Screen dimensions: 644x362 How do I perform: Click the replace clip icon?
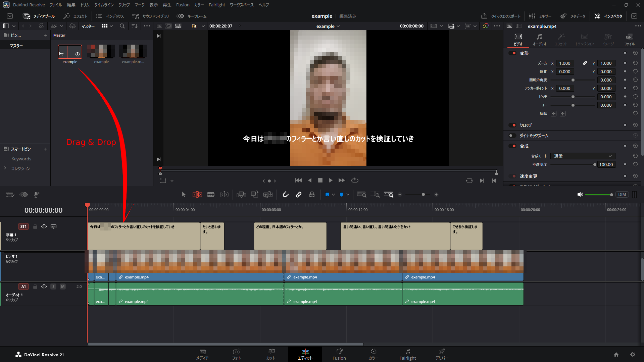(268, 195)
